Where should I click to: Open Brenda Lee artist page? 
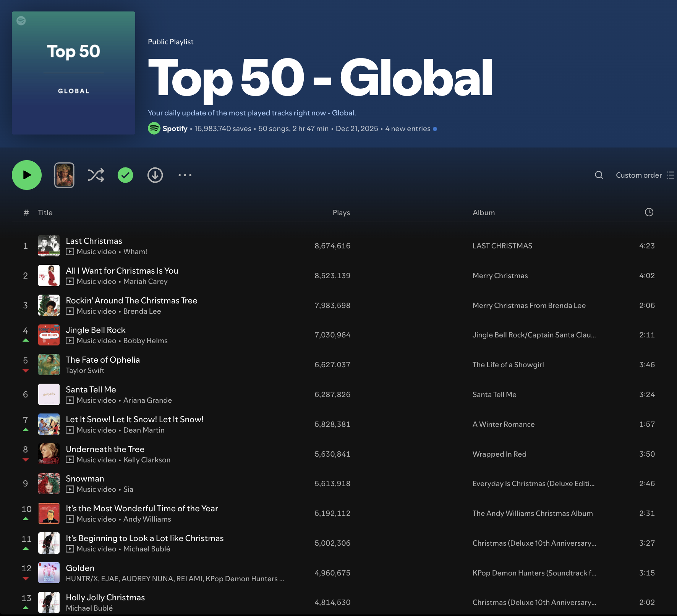pos(142,311)
